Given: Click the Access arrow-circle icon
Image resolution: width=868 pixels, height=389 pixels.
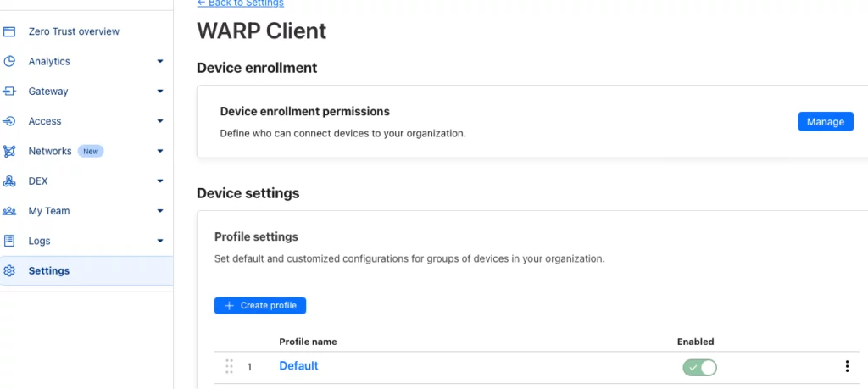Looking at the screenshot, I should coord(8,121).
